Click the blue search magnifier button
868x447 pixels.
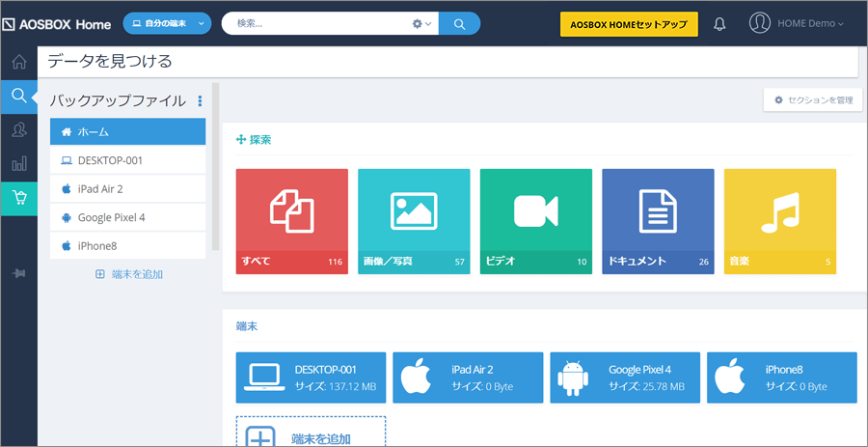pos(459,23)
